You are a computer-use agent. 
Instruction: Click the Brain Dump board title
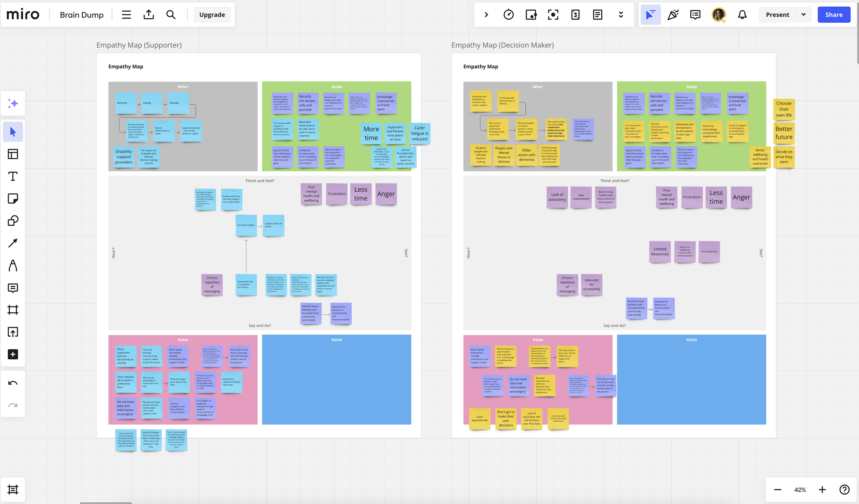pos(82,15)
